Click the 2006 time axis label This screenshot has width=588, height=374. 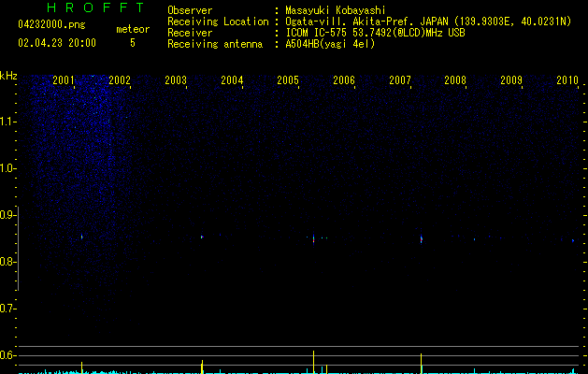coord(344,80)
